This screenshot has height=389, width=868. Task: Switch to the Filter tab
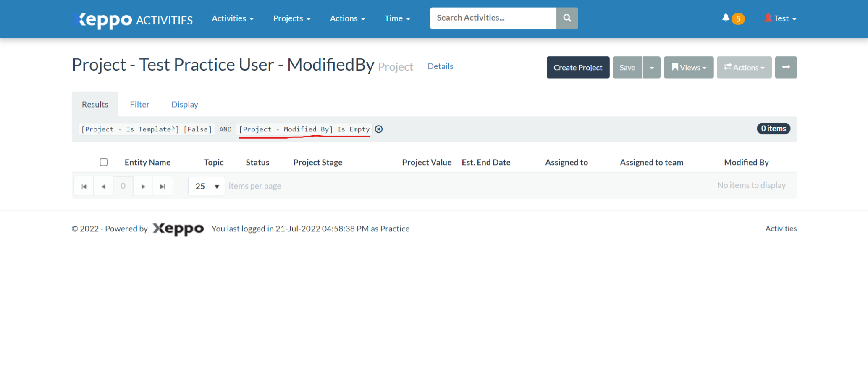click(139, 104)
